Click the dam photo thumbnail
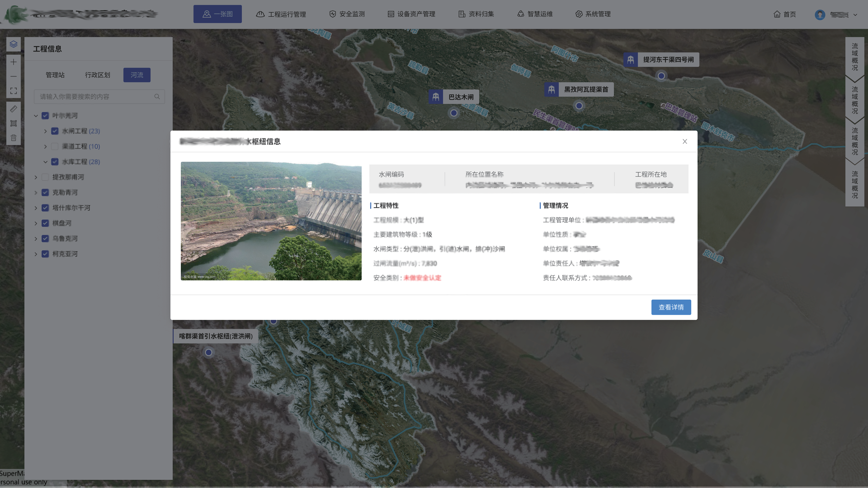Viewport: 868px width, 488px height. (271, 221)
